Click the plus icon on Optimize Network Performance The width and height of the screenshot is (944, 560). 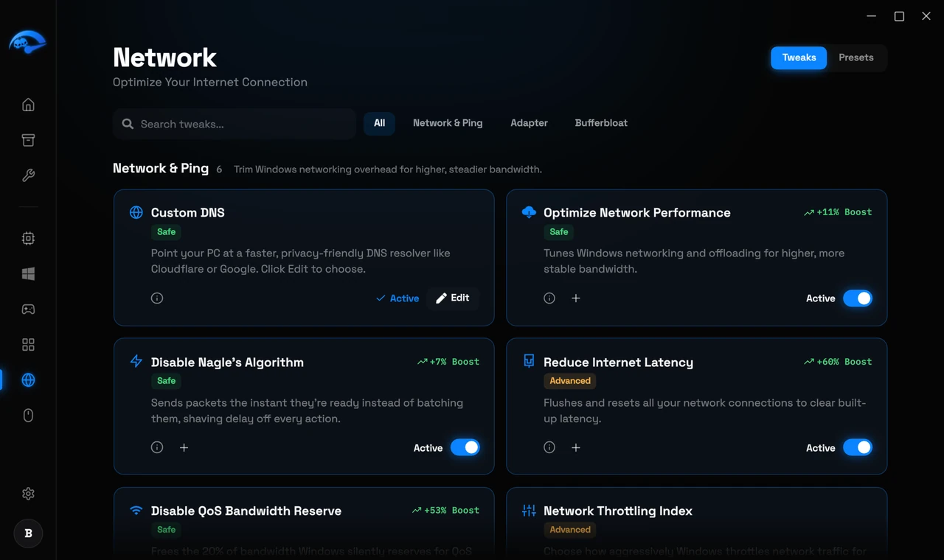[x=576, y=298]
